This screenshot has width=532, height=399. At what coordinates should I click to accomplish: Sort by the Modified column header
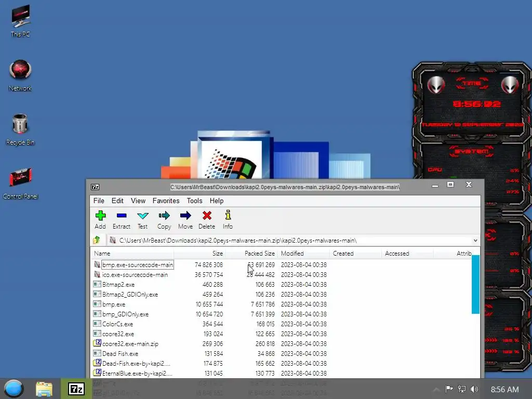tap(303, 254)
